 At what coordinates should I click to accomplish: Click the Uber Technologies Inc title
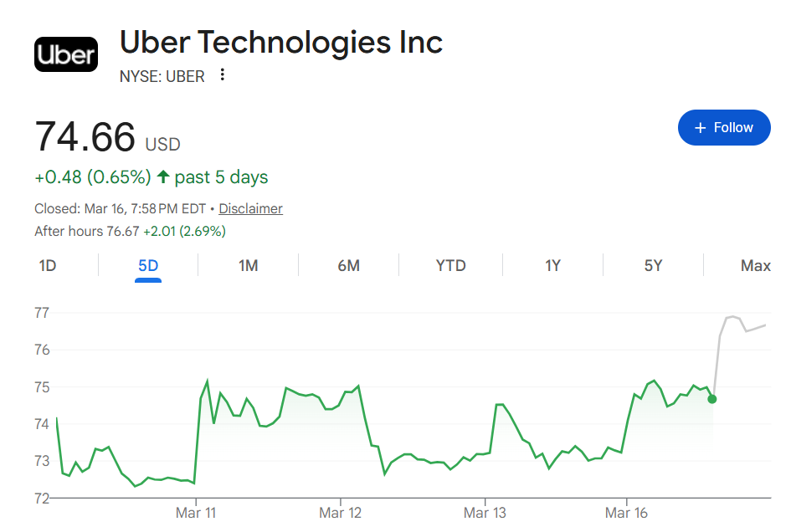pos(281,42)
